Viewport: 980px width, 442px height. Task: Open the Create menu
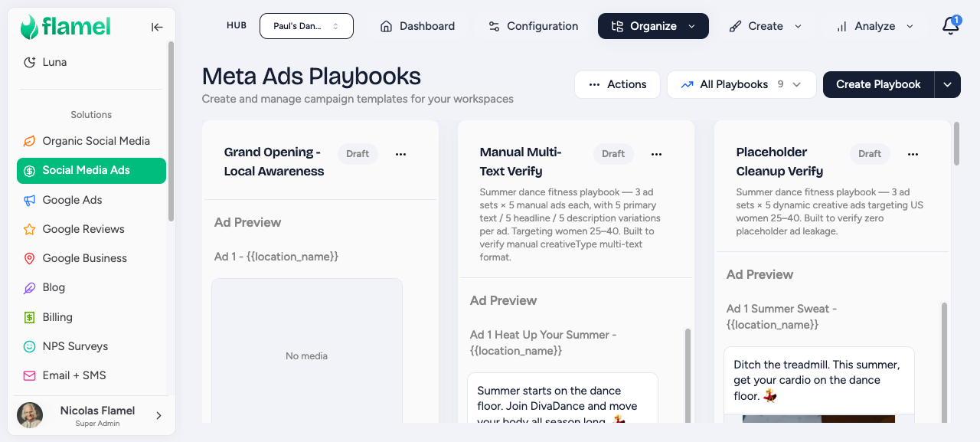[x=765, y=26]
